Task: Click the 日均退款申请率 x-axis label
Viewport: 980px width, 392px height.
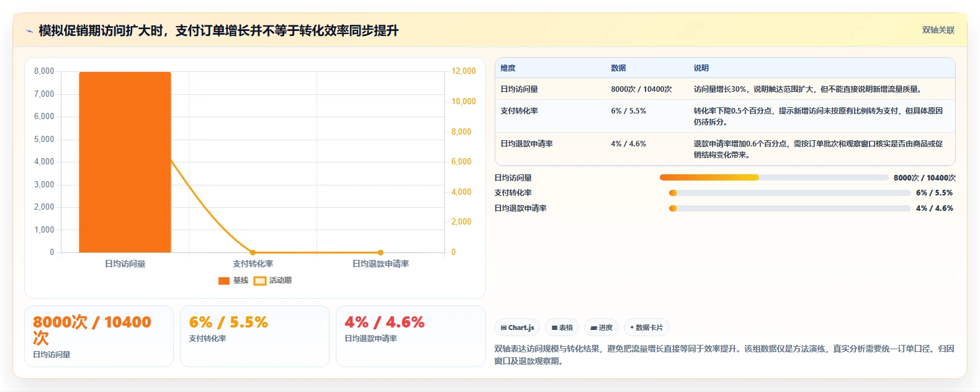Action: pyautogui.click(x=380, y=264)
